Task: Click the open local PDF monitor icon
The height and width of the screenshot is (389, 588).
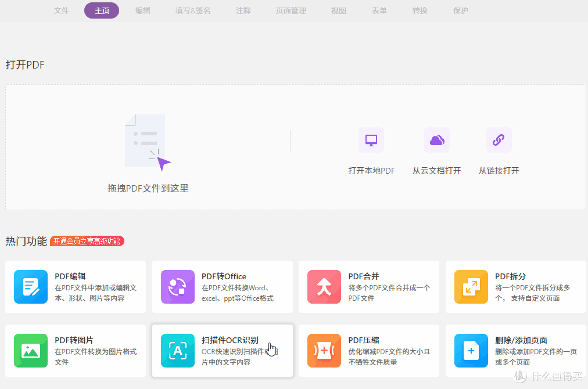Action: coord(371,140)
